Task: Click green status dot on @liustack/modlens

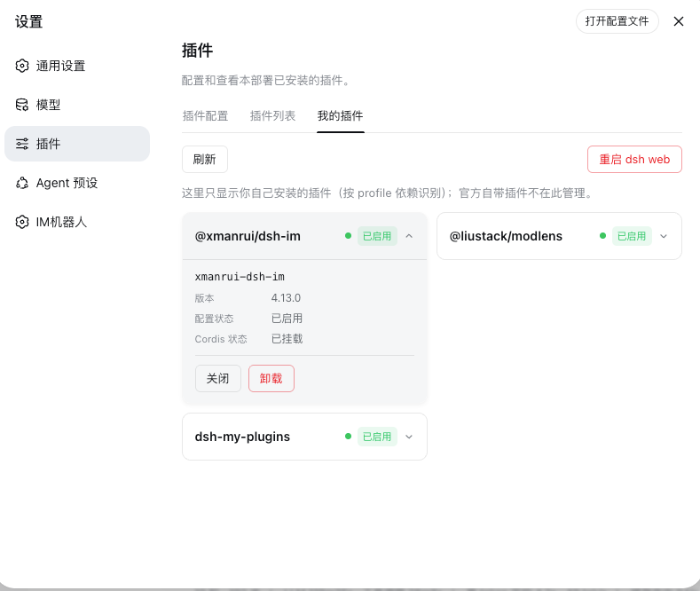Action: (x=602, y=236)
